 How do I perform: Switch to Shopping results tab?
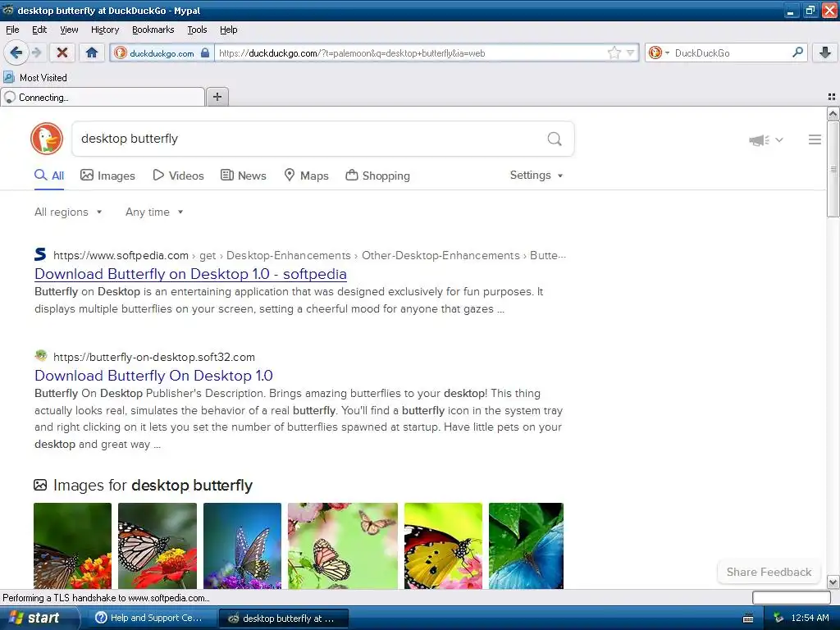[x=377, y=176]
